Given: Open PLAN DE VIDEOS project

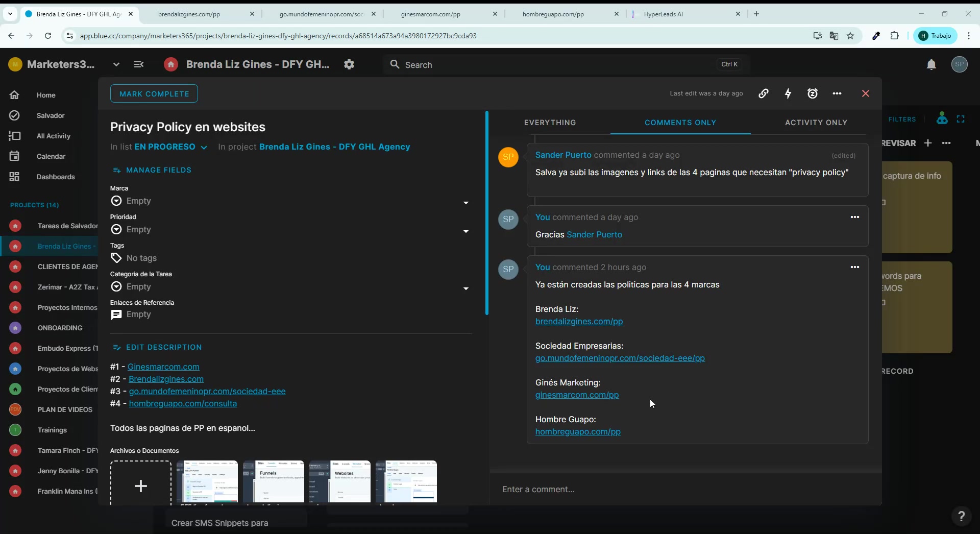Looking at the screenshot, I should 65,409.
